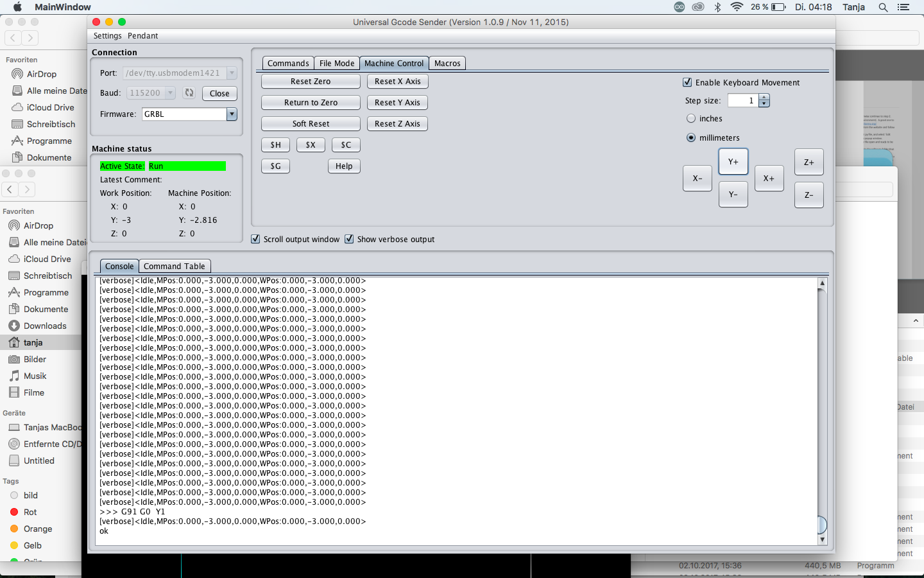Image resolution: width=924 pixels, height=578 pixels.
Task: Toggle Scroll output window checkbox
Action: tap(255, 239)
